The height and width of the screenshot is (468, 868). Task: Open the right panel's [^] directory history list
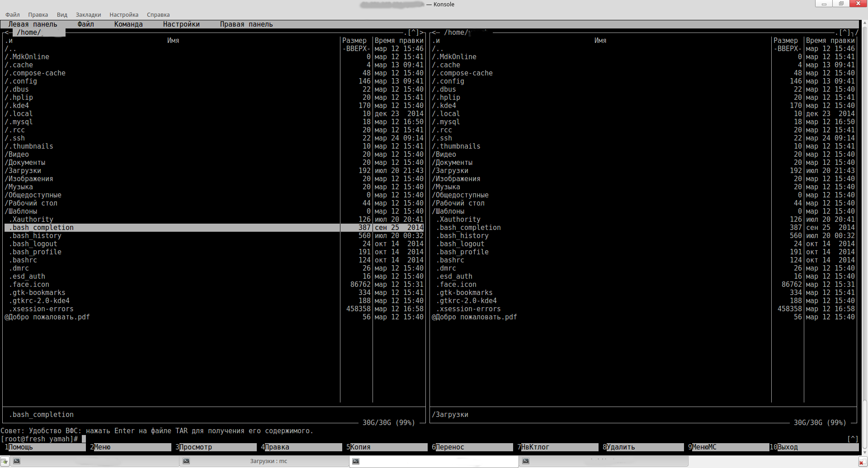click(844, 33)
